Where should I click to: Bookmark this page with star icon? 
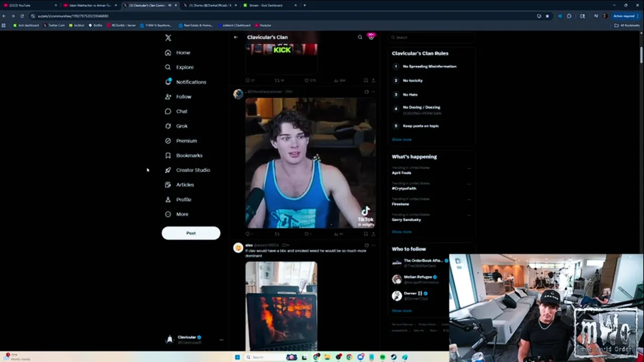coord(547,16)
